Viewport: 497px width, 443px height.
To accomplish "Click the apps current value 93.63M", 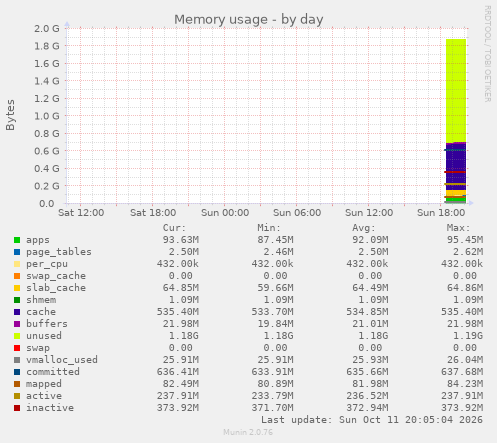I will (x=181, y=240).
